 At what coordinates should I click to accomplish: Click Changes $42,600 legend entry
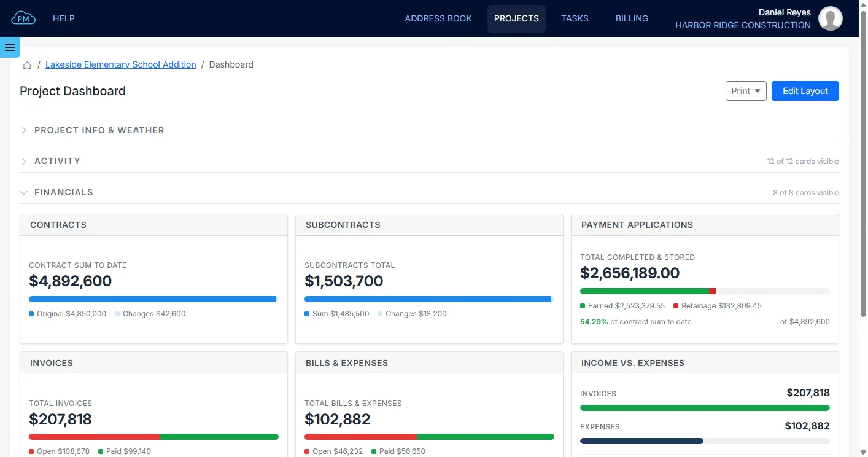point(150,314)
